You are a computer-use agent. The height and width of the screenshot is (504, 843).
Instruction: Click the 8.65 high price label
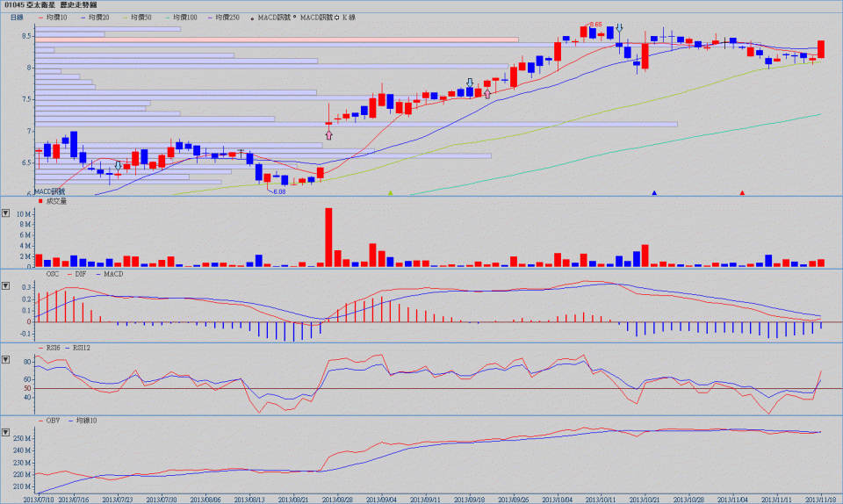[x=594, y=25]
